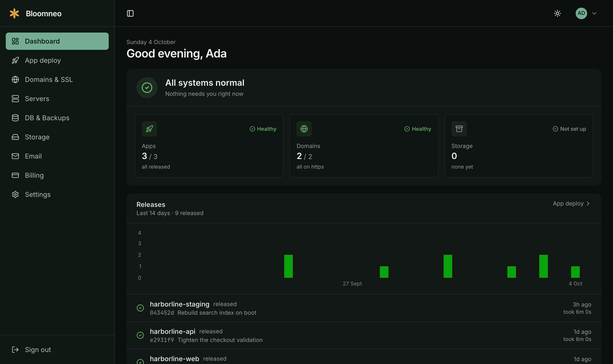Screen dimensions: 613x364
Task: Click the '2 / 2' Domains count
Action: coord(304,156)
